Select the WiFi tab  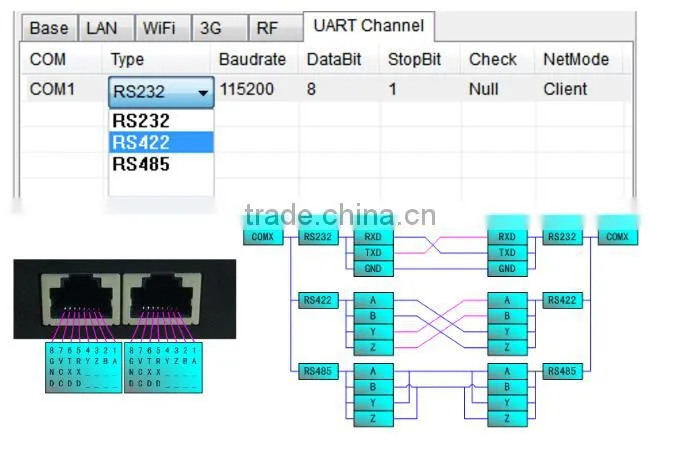coord(163,28)
